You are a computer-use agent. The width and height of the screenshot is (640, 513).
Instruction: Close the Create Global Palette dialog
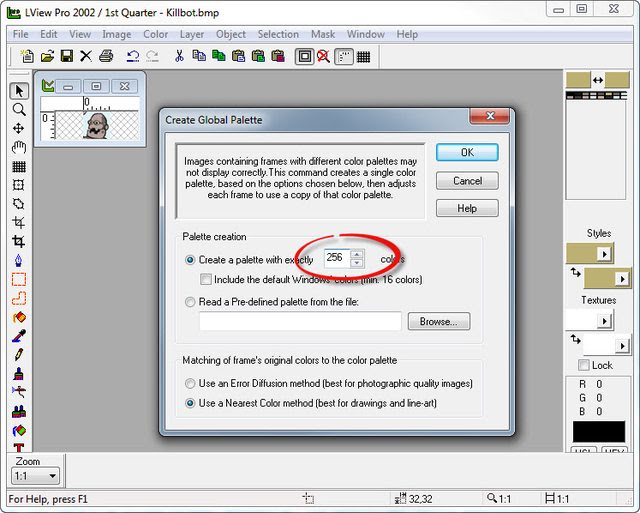[x=490, y=116]
